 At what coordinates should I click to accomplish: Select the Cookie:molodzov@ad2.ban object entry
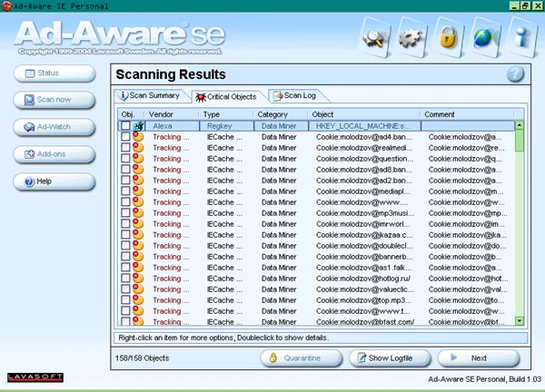364,181
